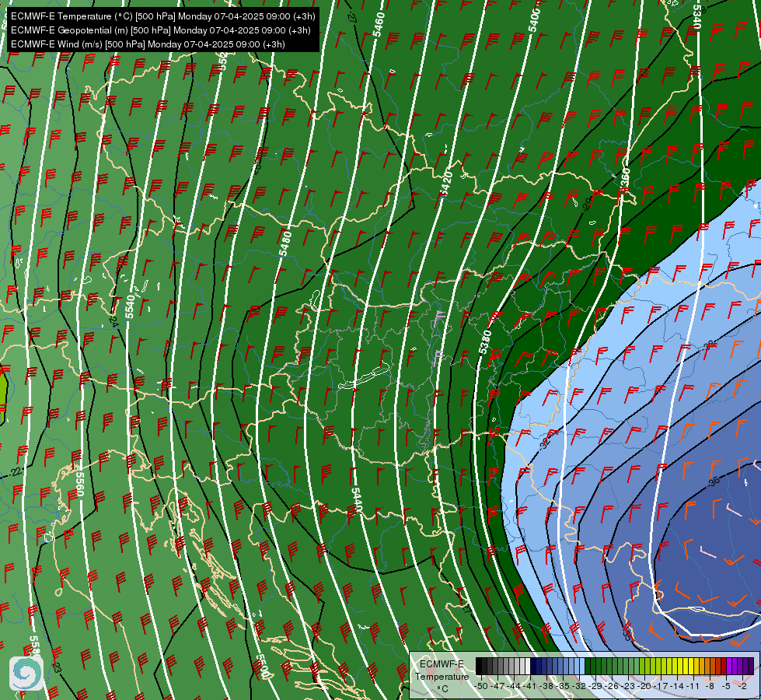The height and width of the screenshot is (700, 761).
Task: Click the -50 tick label on the colorbar
Action: [481, 686]
